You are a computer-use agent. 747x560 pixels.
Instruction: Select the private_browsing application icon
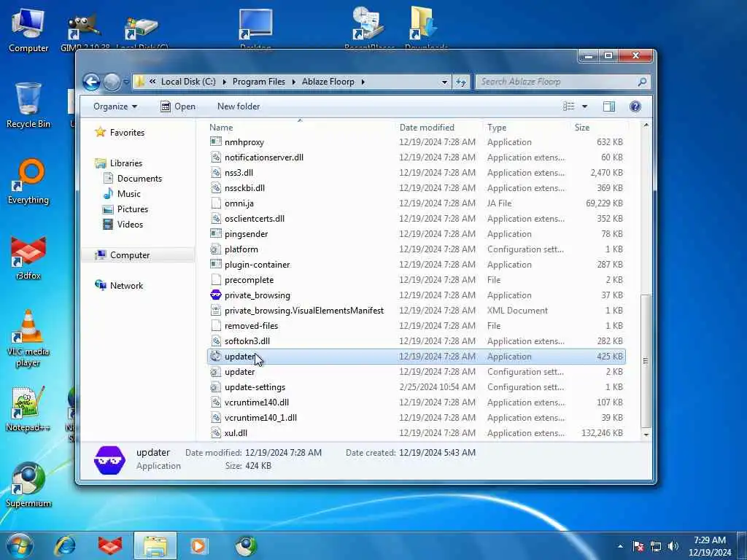click(216, 295)
